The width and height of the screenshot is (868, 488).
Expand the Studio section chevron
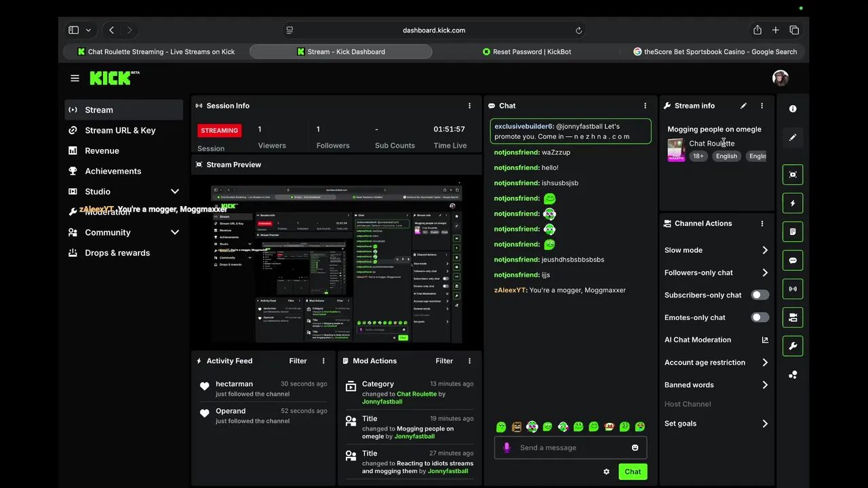pyautogui.click(x=174, y=192)
